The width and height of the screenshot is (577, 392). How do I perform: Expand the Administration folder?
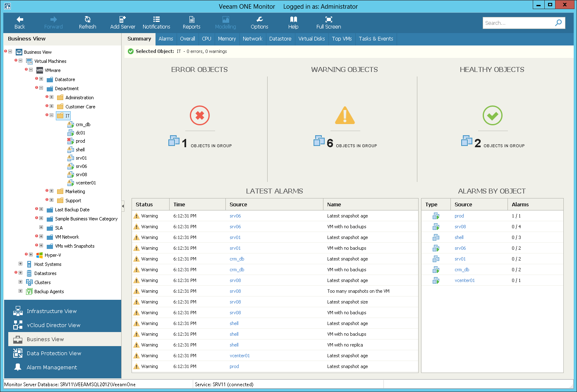click(51, 97)
